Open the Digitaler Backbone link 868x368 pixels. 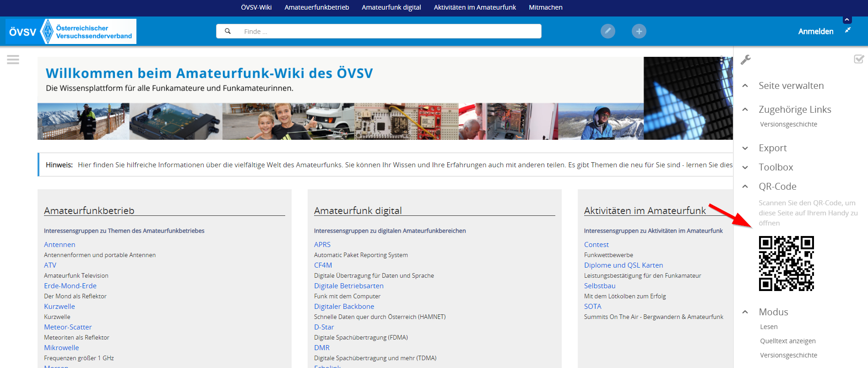344,307
